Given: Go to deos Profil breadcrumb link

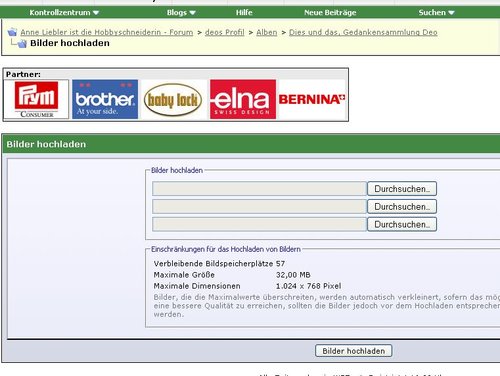Looking at the screenshot, I should 225,32.
